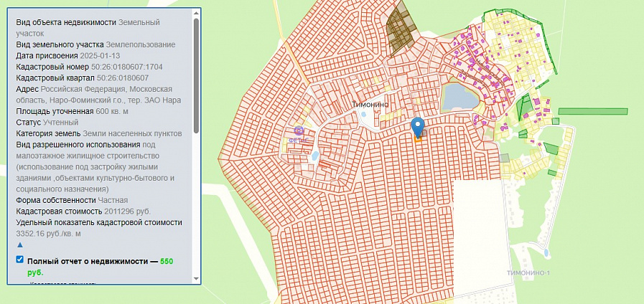Viewport: 644px width, 304px height.
Task: Click the purple ФЕТИС map icon
Action: coord(299,131)
